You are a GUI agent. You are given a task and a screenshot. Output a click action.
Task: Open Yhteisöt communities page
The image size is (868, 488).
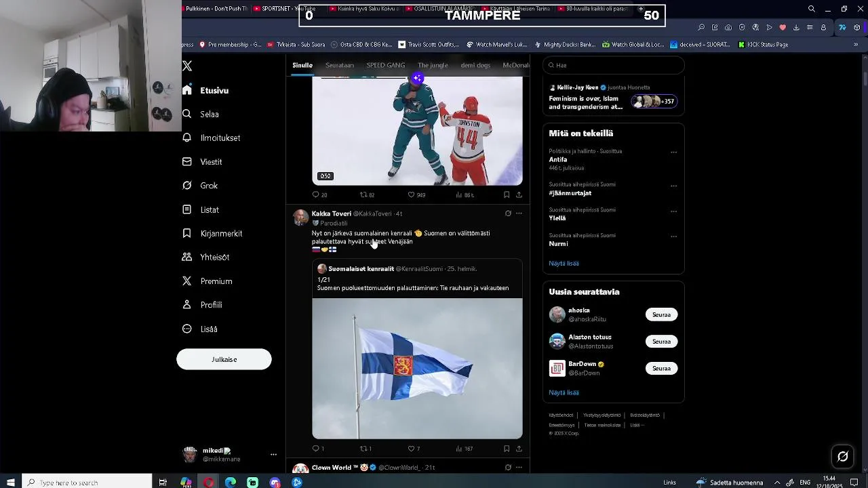coord(206,257)
